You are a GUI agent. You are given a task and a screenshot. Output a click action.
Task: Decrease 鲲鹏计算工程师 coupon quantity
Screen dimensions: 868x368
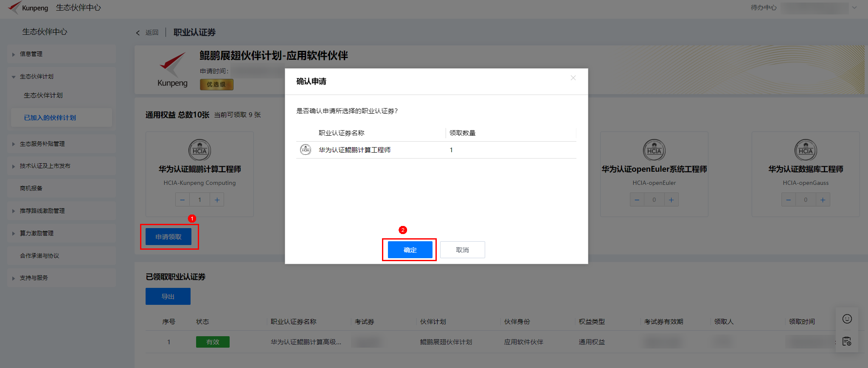(182, 200)
